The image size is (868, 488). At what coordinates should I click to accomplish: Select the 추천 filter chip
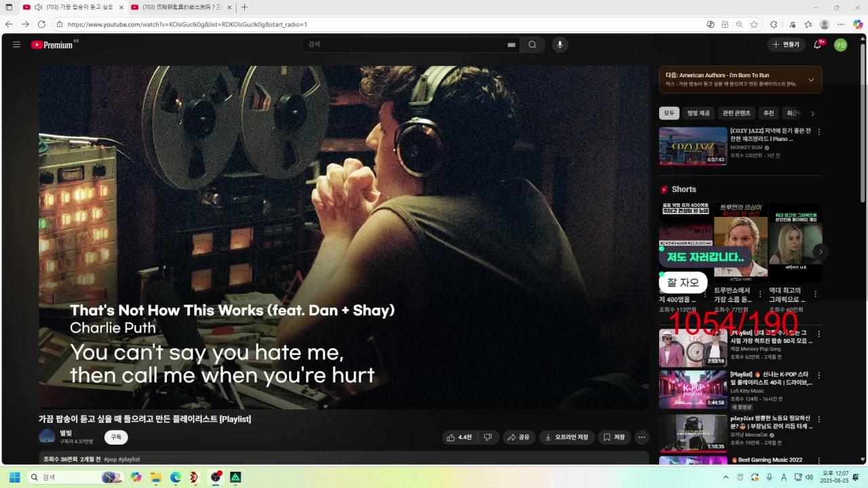[x=768, y=113]
